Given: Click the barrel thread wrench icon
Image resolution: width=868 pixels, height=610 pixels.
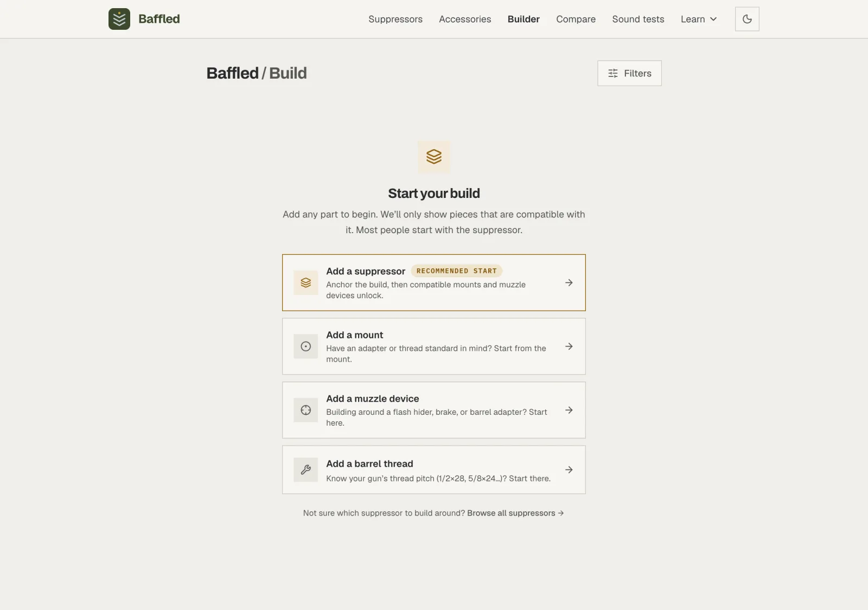Looking at the screenshot, I should 306,470.
